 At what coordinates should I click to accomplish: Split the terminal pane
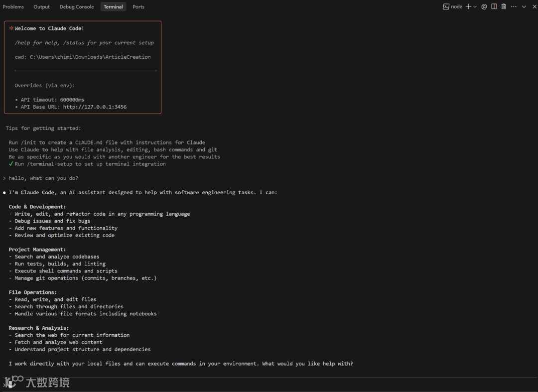point(494,6)
